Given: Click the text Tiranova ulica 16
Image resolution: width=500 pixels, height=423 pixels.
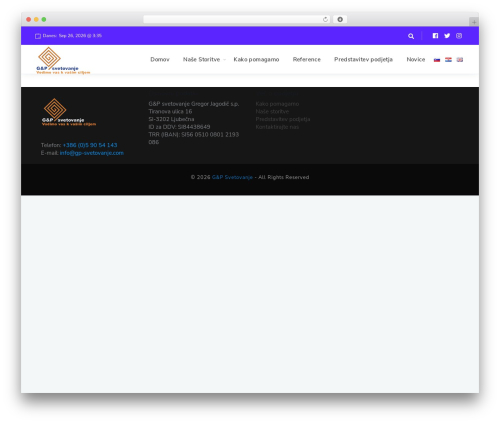Looking at the screenshot, I should tap(170, 112).
